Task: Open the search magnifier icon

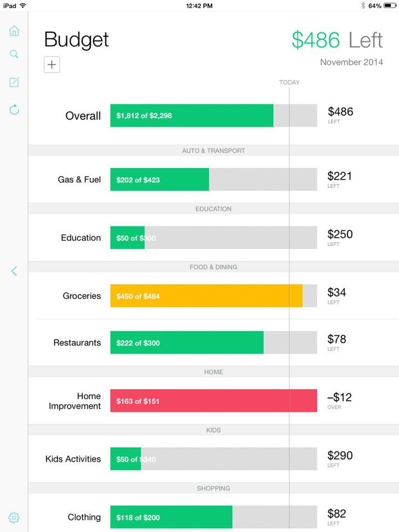Action: pos(14,54)
